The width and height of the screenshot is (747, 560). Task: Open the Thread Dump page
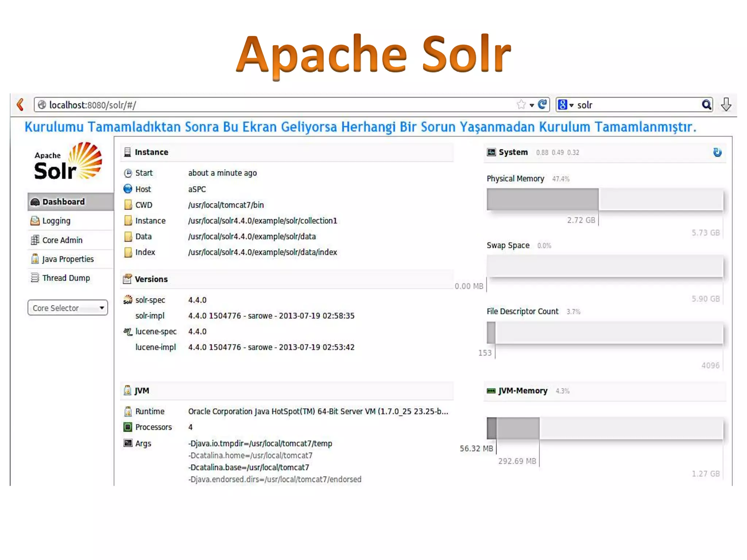(66, 278)
